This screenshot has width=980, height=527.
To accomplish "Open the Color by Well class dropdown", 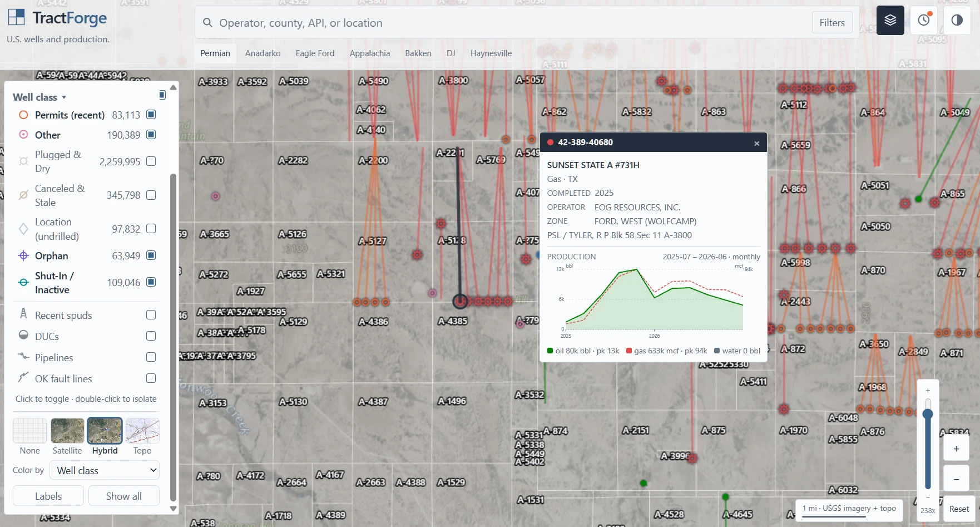I will point(105,470).
